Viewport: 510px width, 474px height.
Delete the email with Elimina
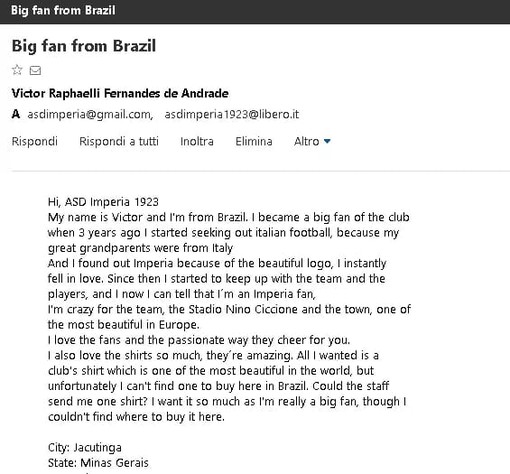(254, 141)
